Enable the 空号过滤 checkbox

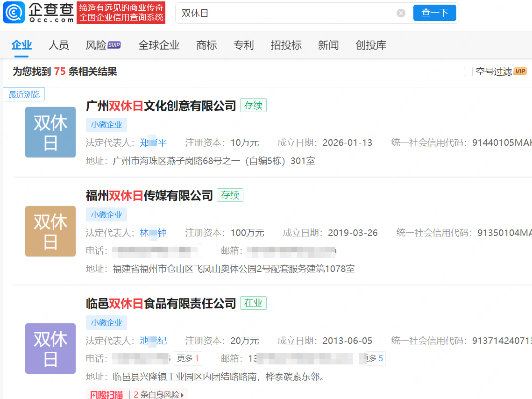pos(468,71)
